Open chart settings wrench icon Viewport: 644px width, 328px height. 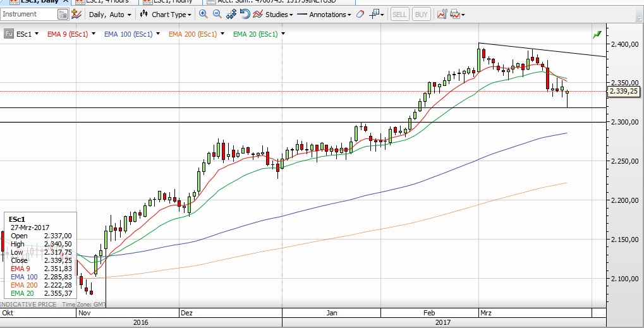click(442, 15)
